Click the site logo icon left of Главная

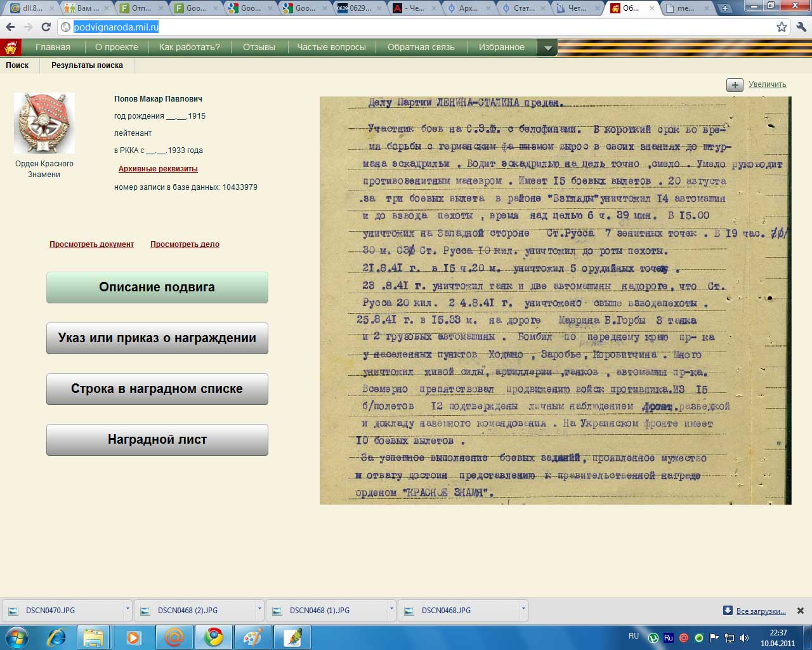(x=11, y=48)
